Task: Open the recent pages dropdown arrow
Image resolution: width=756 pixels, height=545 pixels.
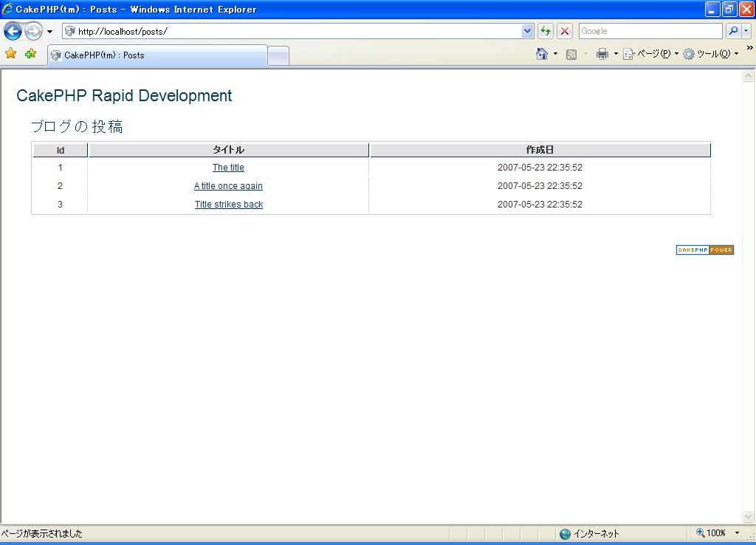Action: coord(49,32)
